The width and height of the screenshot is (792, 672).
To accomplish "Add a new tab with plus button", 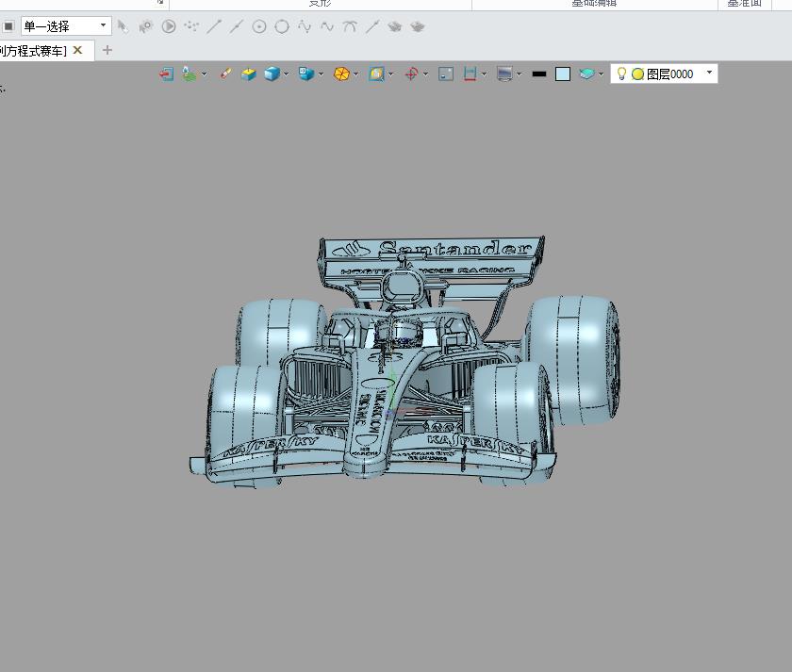I will click(107, 50).
